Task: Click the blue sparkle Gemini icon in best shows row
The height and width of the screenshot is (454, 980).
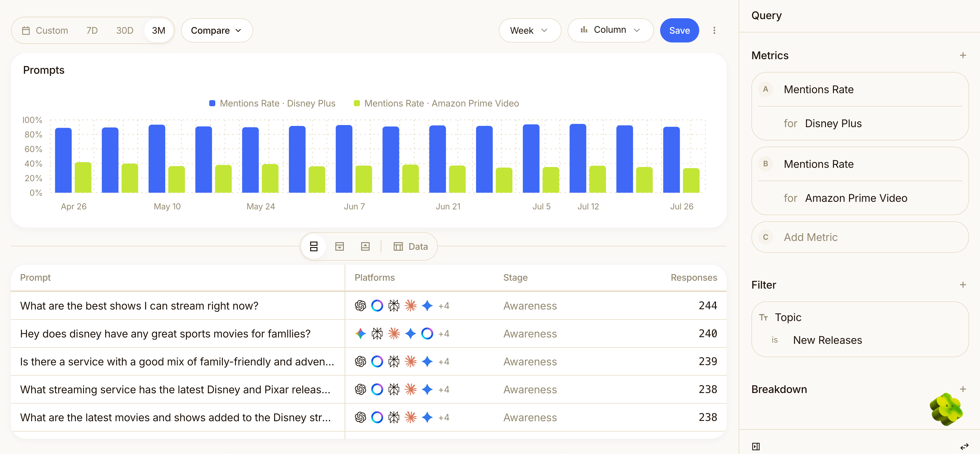Action: (427, 306)
